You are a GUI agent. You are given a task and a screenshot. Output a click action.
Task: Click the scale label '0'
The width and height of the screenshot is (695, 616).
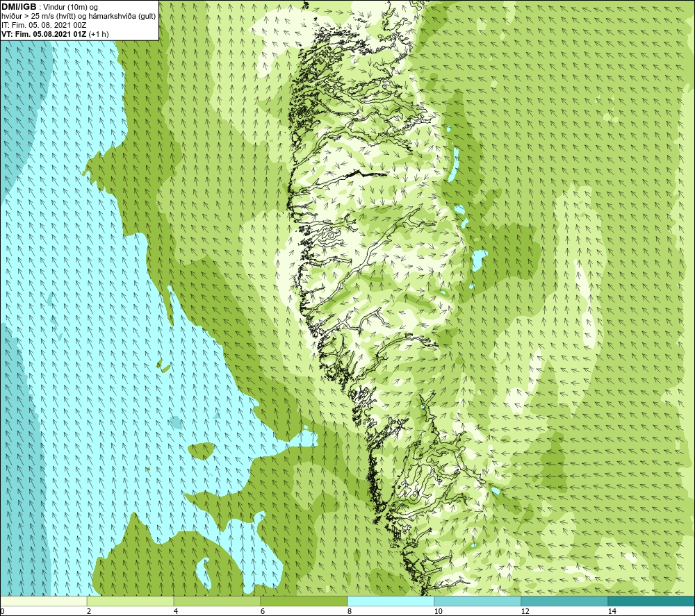(x=2, y=611)
